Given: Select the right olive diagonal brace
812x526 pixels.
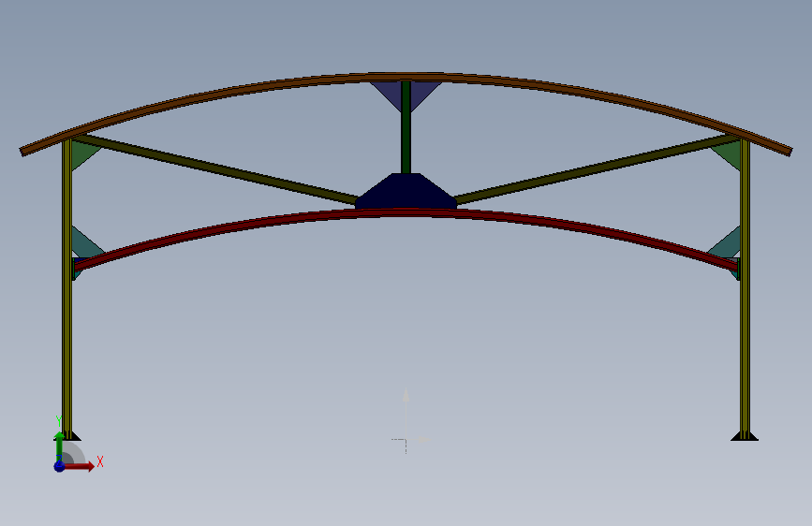Looking at the screenshot, I should coord(596,169).
